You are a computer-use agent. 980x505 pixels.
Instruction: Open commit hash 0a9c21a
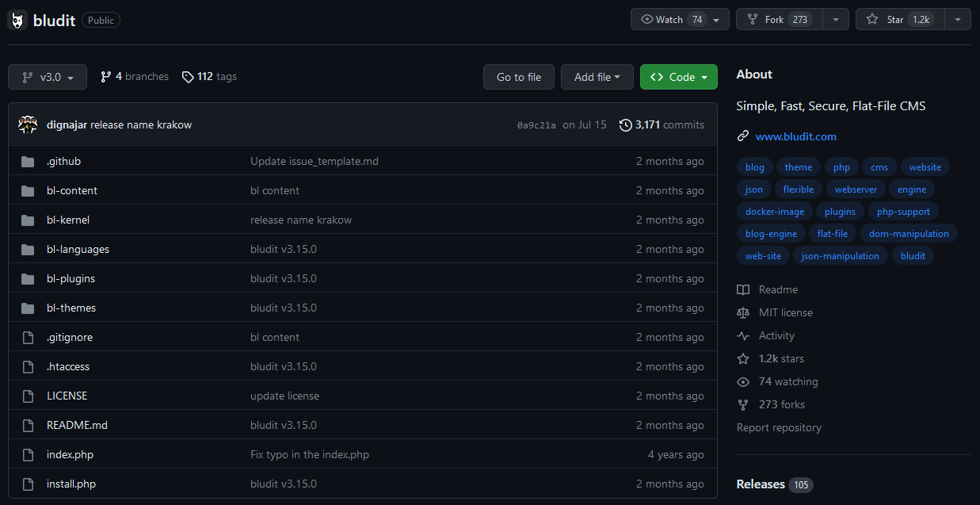click(x=536, y=125)
